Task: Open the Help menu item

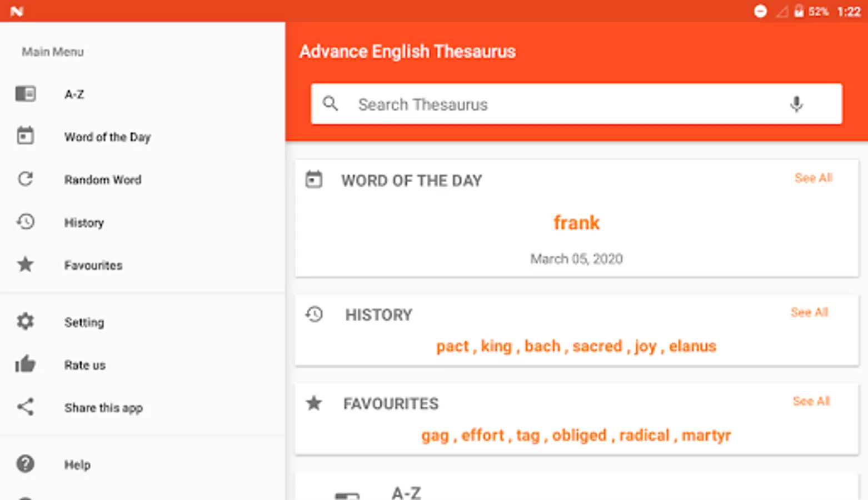Action: [x=77, y=464]
